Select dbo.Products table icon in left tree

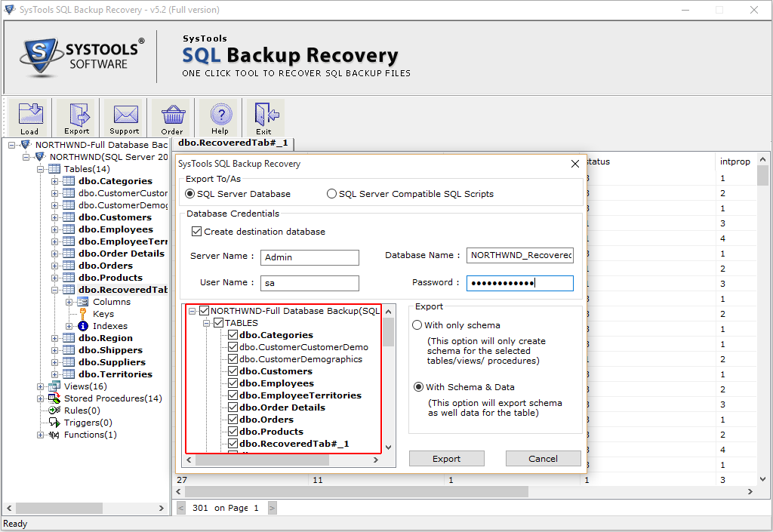pyautogui.click(x=69, y=278)
